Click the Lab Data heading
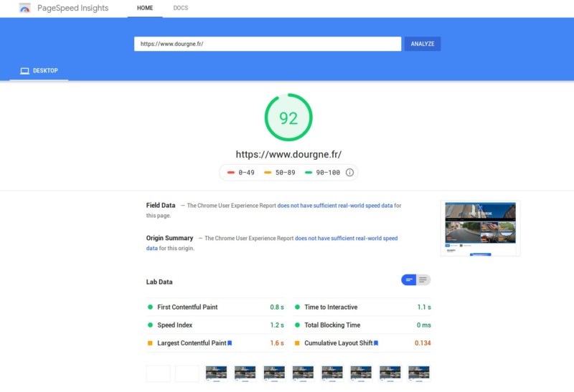Image resolution: width=574 pixels, height=392 pixels. point(159,282)
